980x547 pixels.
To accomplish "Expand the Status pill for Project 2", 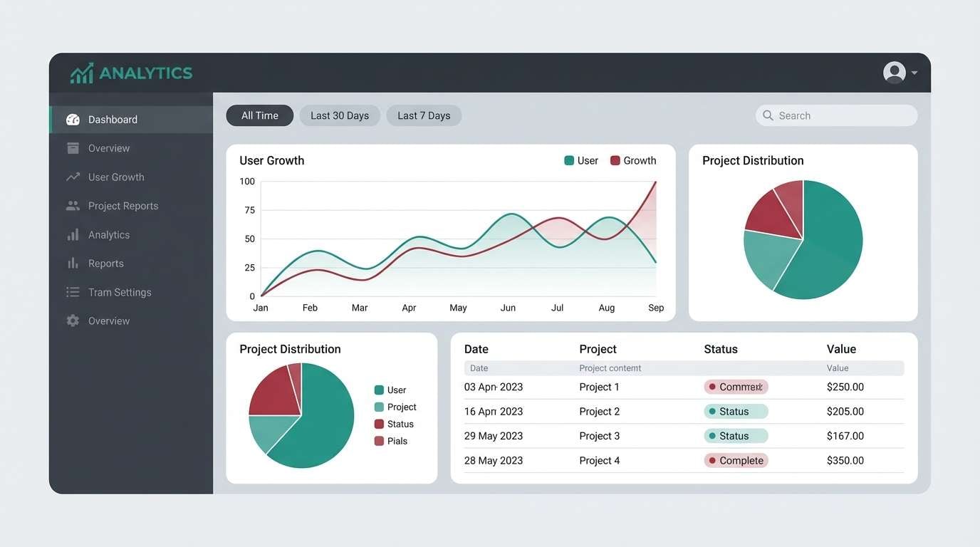I will (x=736, y=411).
